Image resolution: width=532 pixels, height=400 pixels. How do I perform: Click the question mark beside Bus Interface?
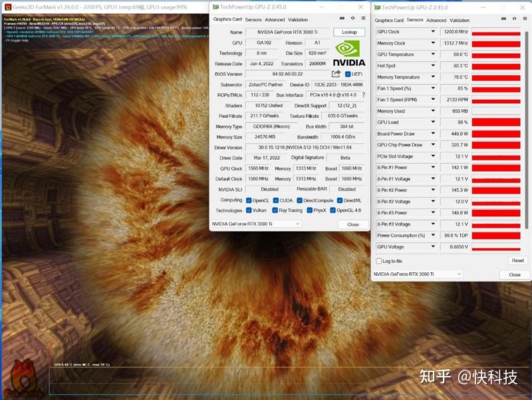coord(363,95)
